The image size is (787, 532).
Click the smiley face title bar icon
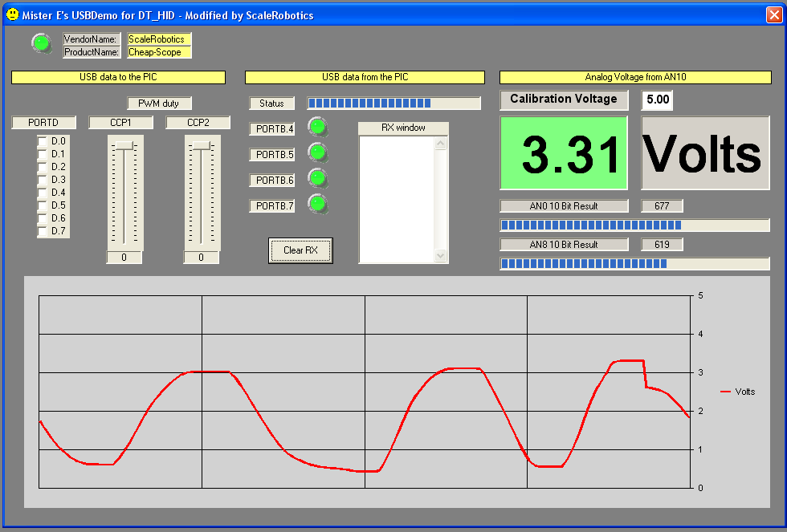12,14
